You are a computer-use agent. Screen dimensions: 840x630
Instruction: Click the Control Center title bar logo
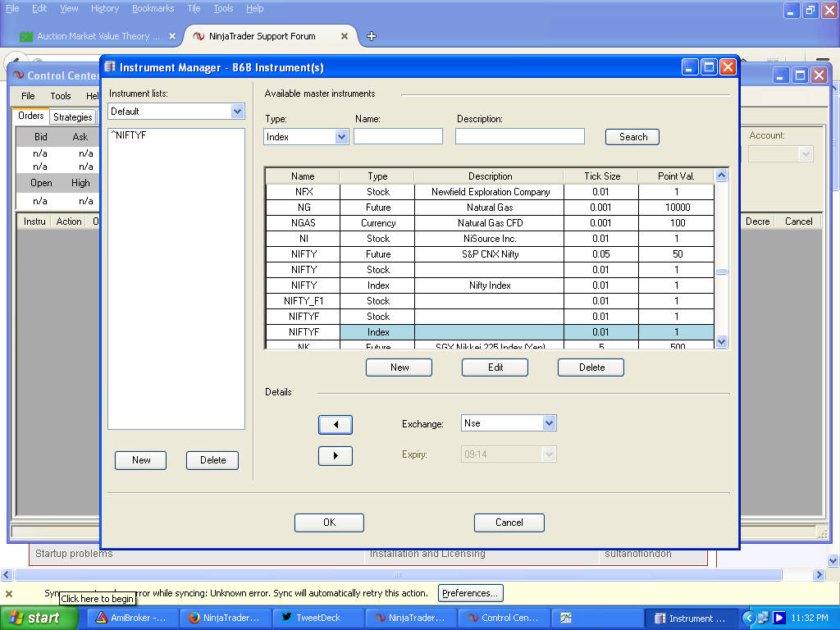pos(18,75)
